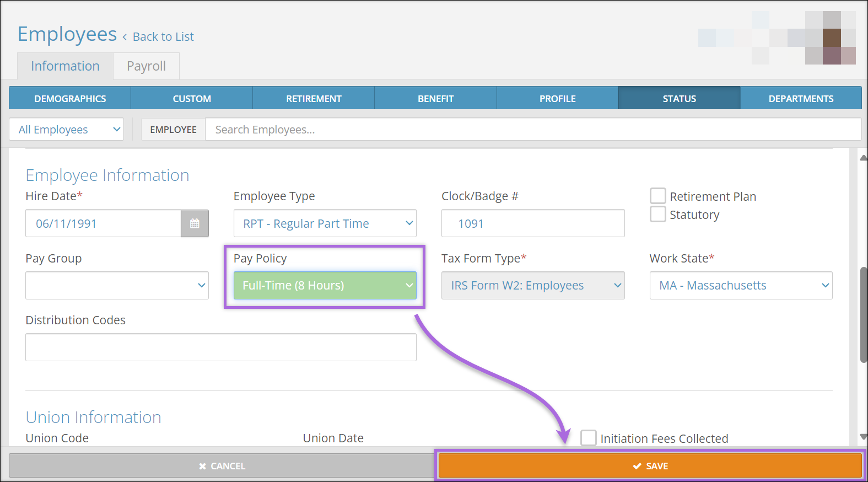Screen dimensions: 868x482
Task: Expand the Pay Group dropdown
Action: pos(117,286)
